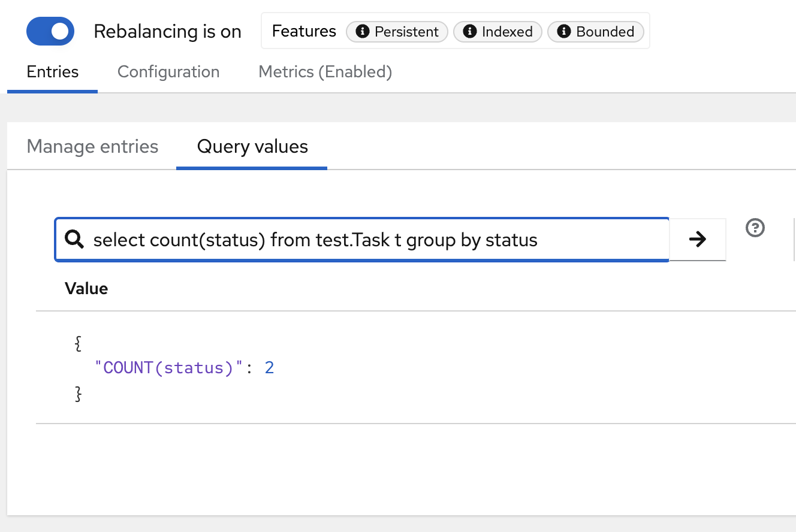Click the Value column header
Screen dimensions: 796x532
click(x=86, y=289)
